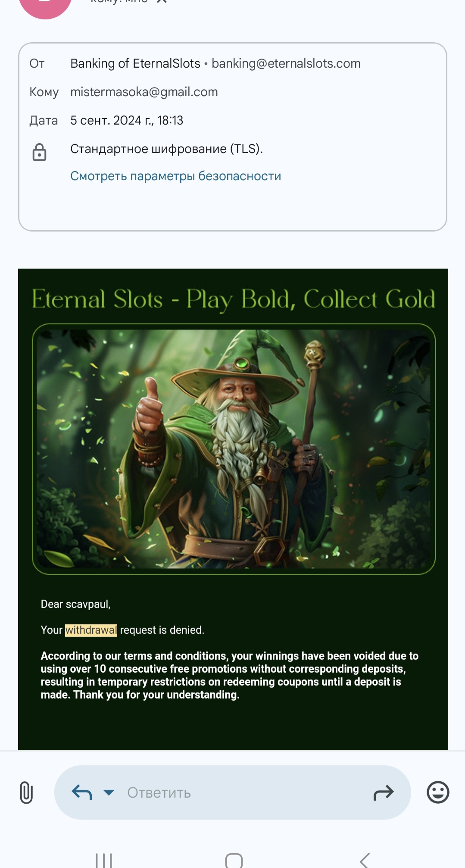The height and width of the screenshot is (868, 465).
Task: Tap recipient mistermasoka@gmail.com
Action: pyautogui.click(x=144, y=92)
